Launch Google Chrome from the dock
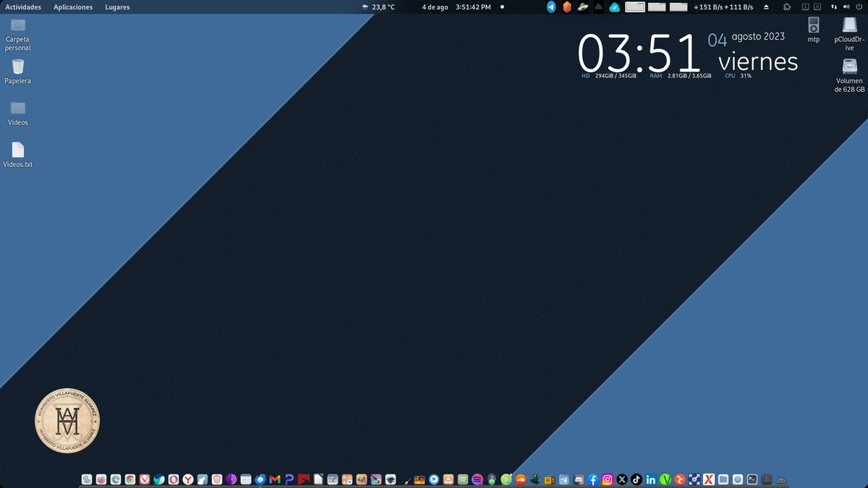868x488 pixels. pos(129,479)
